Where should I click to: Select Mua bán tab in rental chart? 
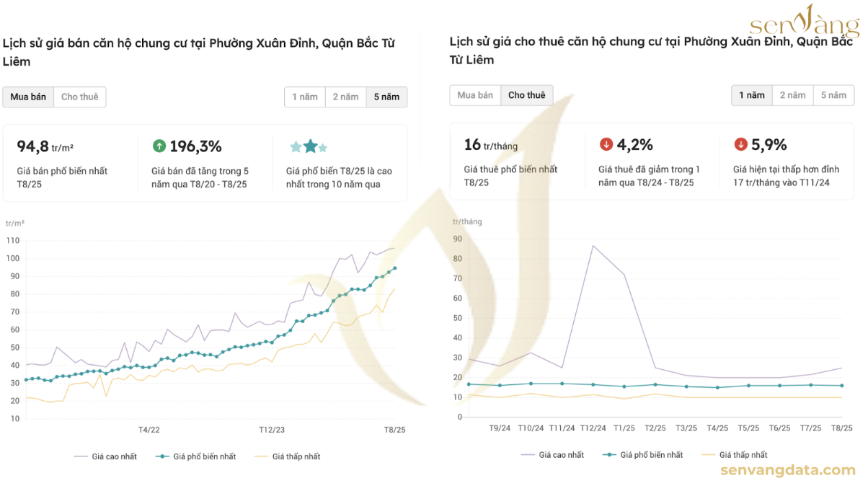475,95
